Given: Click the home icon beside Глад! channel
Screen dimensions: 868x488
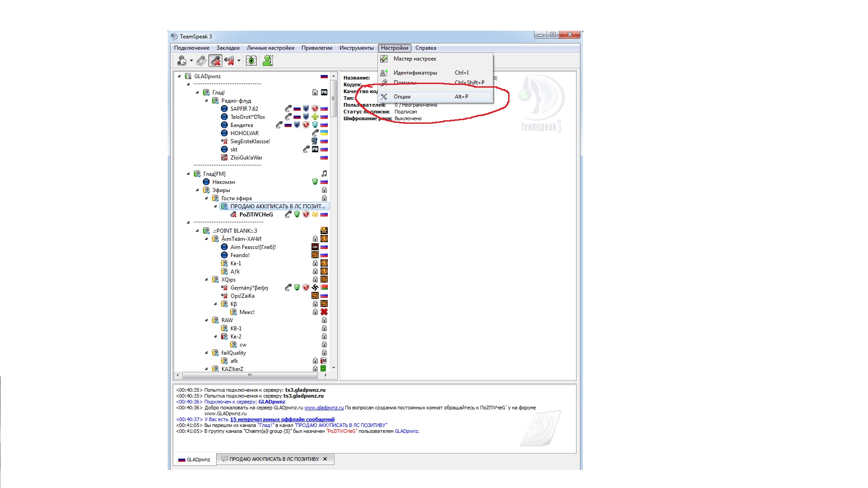Looking at the screenshot, I should point(315,92).
